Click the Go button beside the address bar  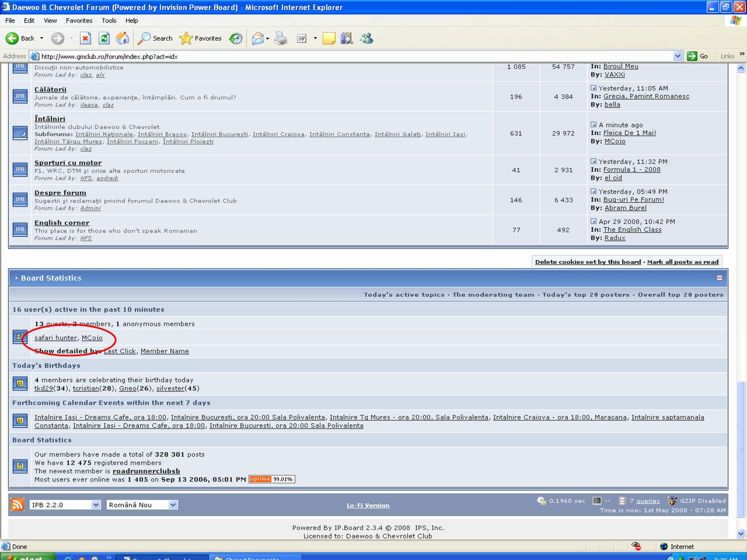[x=698, y=56]
